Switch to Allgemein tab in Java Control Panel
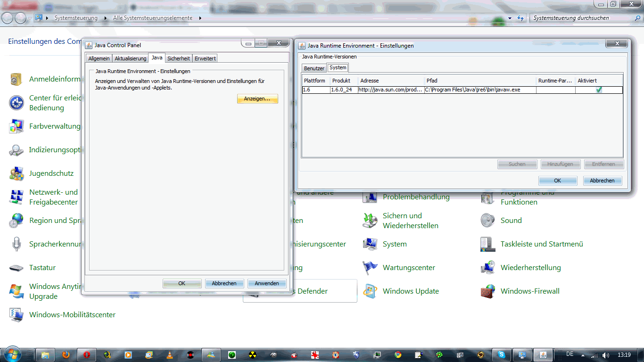This screenshot has width=644, height=362. pos(99,58)
